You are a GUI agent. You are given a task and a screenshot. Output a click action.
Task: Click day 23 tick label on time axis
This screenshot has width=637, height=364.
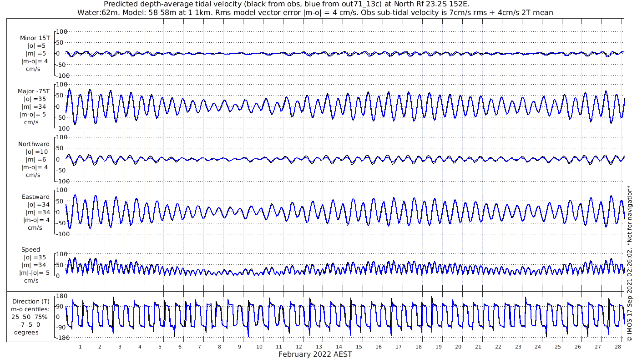click(518, 347)
